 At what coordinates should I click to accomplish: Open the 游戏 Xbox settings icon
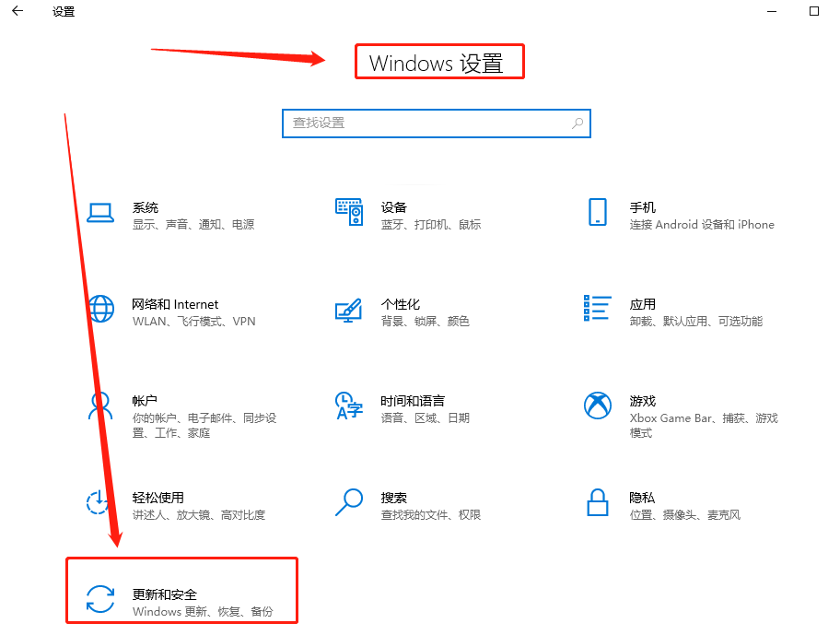[597, 406]
